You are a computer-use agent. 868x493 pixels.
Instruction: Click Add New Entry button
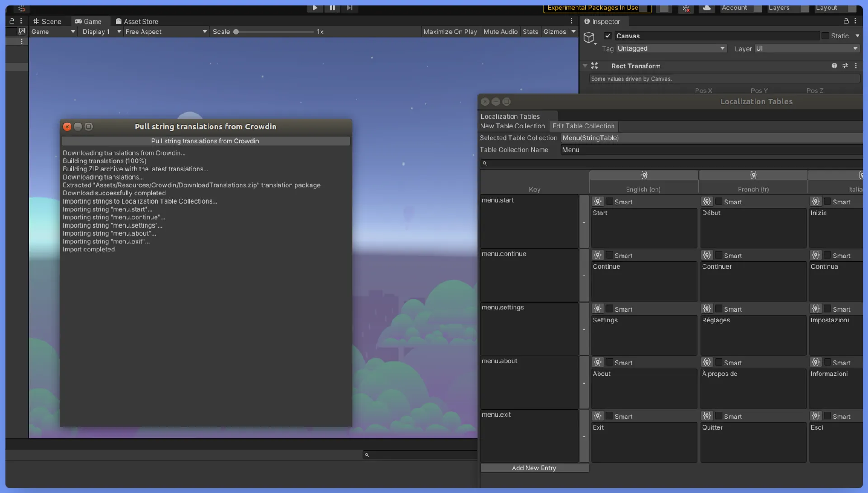pos(534,467)
